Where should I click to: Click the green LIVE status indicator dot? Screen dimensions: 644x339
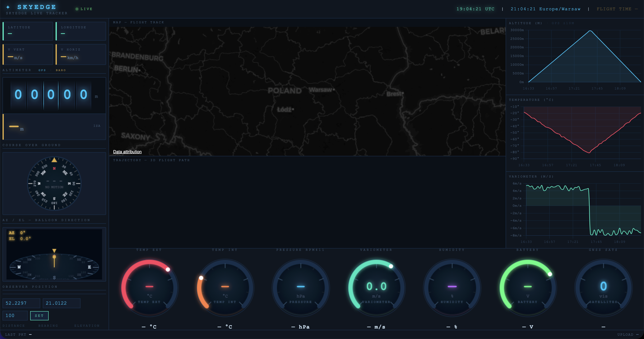77,9
